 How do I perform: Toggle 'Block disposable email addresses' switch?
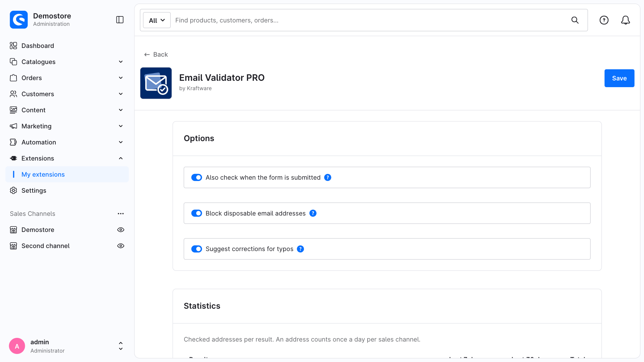(197, 213)
